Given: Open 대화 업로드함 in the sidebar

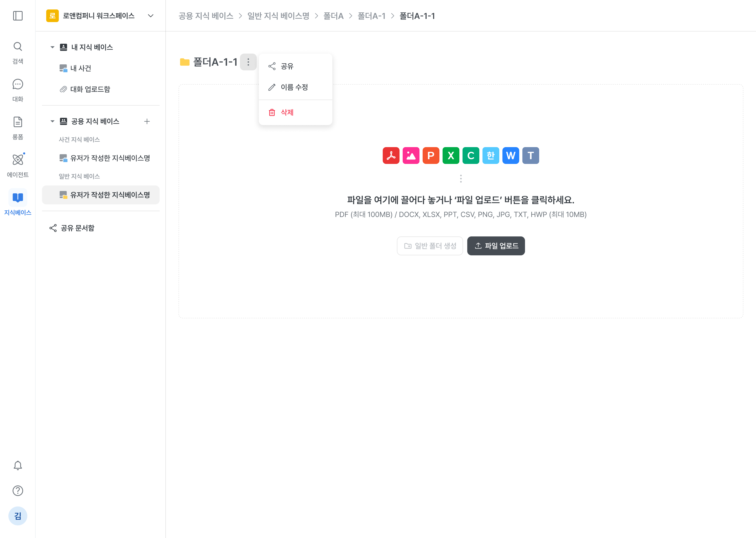Looking at the screenshot, I should pos(101,89).
